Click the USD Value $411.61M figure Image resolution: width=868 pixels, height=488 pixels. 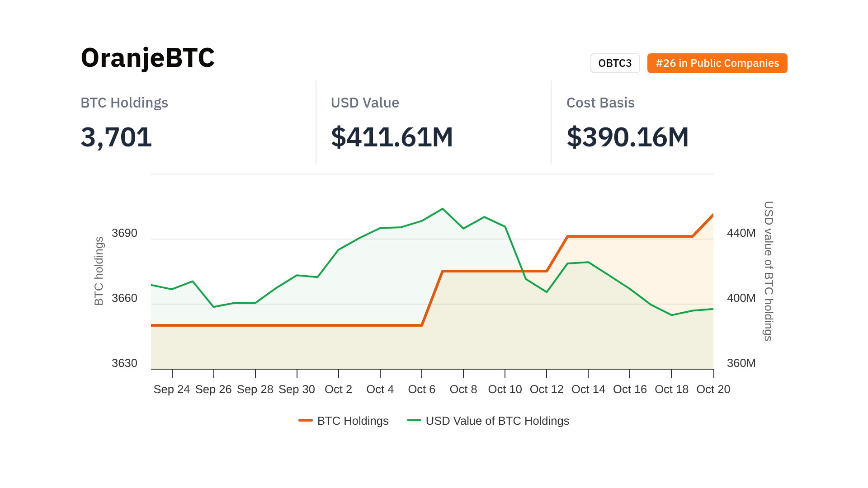tap(392, 137)
